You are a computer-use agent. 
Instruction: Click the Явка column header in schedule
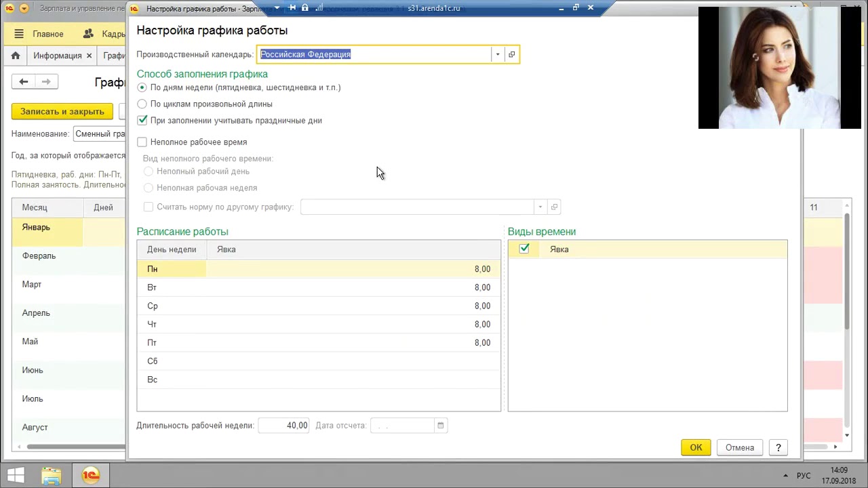[x=353, y=249]
